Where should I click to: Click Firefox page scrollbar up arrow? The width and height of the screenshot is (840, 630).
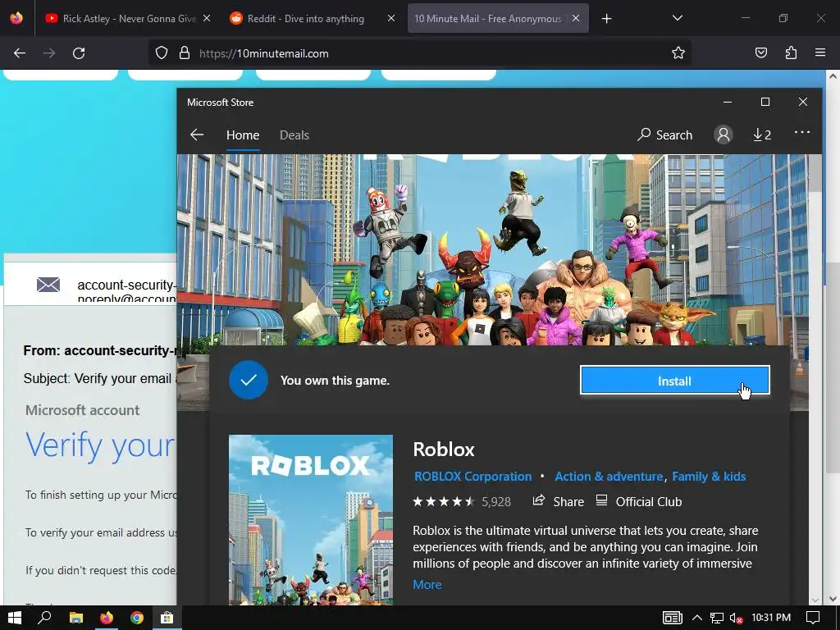(833, 76)
